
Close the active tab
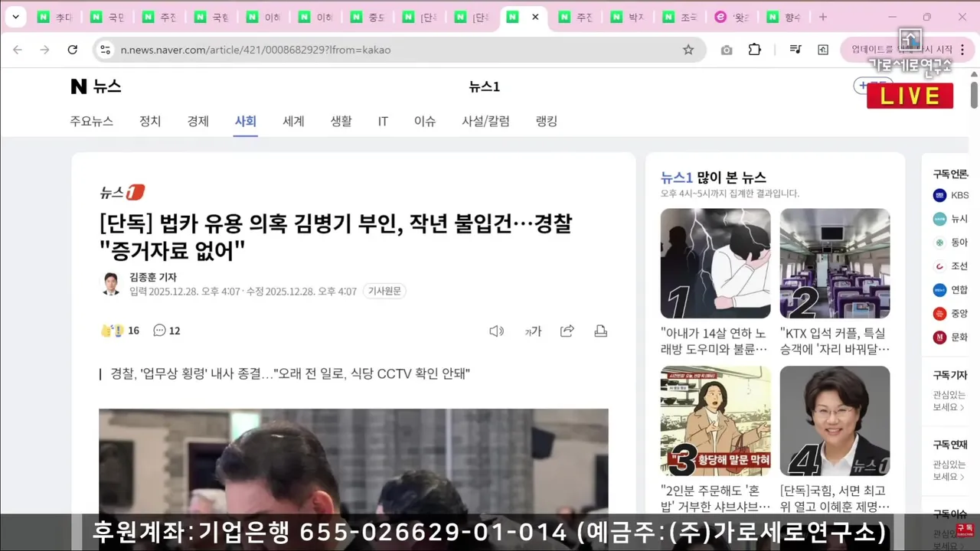pyautogui.click(x=535, y=17)
